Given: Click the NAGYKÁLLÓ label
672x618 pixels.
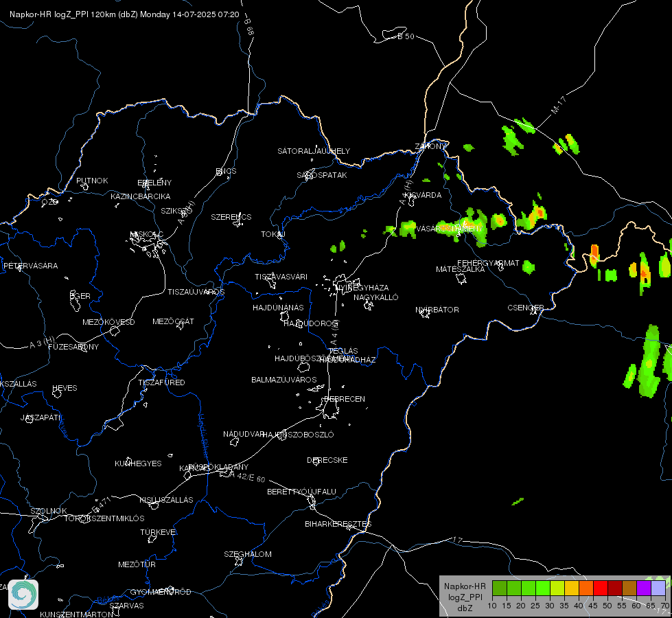Looking at the screenshot, I should [376, 297].
